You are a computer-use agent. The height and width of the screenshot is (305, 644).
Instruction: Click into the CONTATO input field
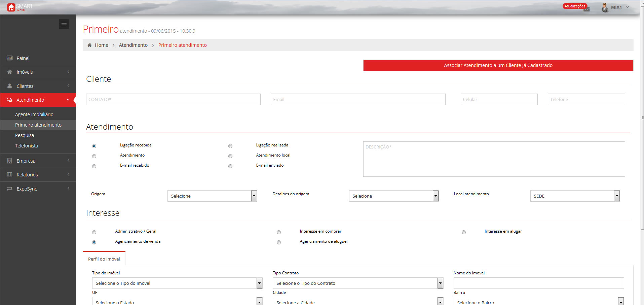pyautogui.click(x=173, y=99)
